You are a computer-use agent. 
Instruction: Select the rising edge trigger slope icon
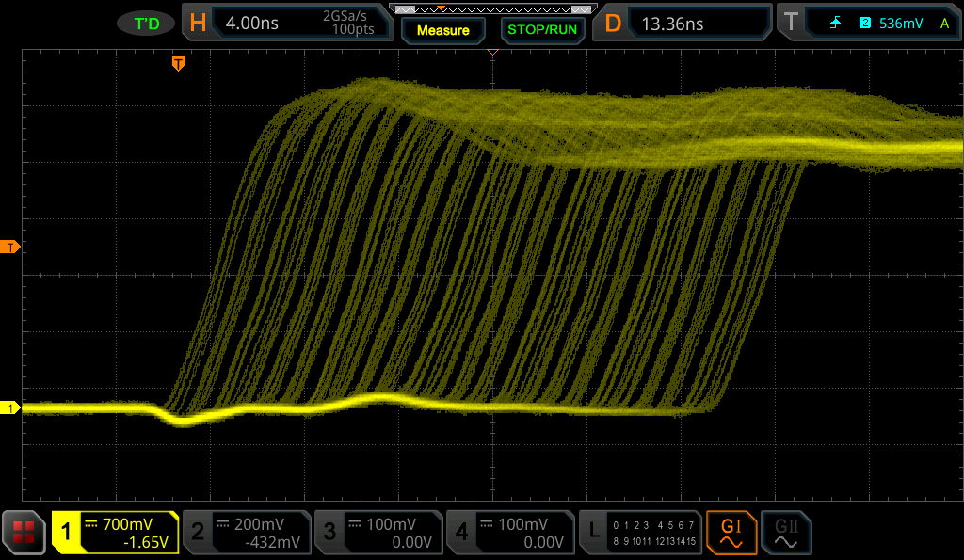pos(834,24)
